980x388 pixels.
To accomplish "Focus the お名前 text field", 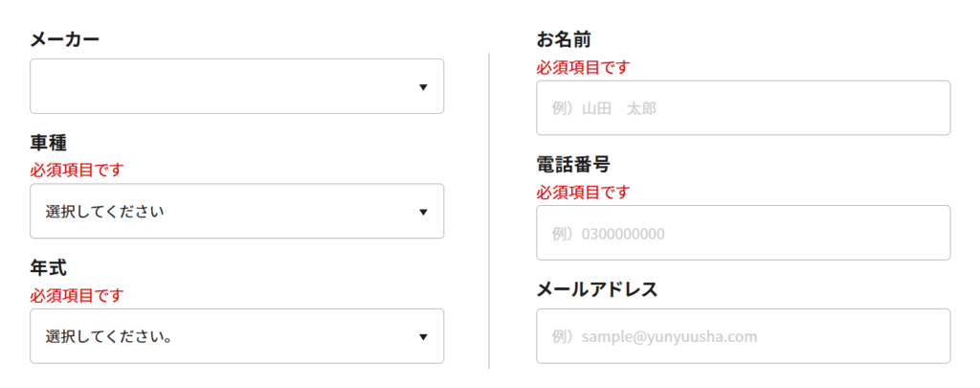I will 743,108.
